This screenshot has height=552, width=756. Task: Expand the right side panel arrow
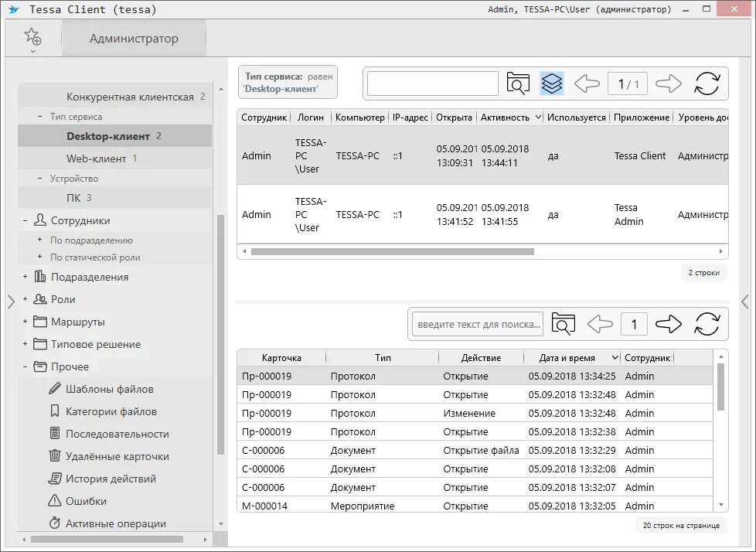745,302
